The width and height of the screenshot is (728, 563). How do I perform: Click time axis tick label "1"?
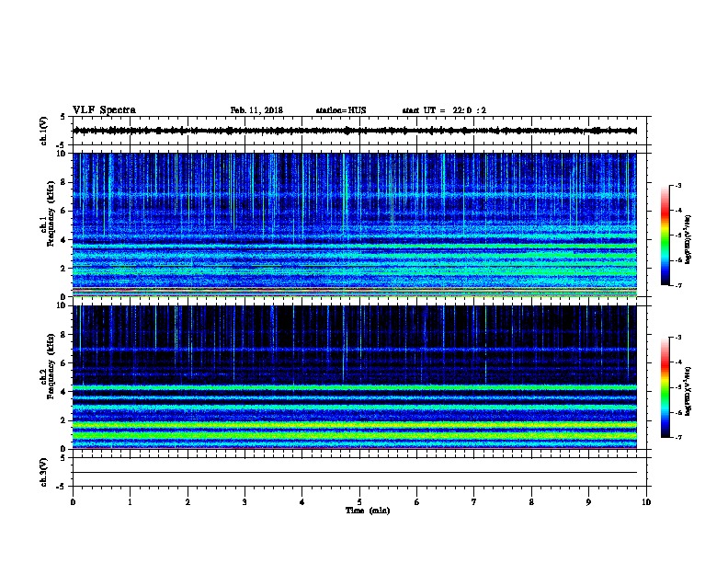tap(130, 502)
